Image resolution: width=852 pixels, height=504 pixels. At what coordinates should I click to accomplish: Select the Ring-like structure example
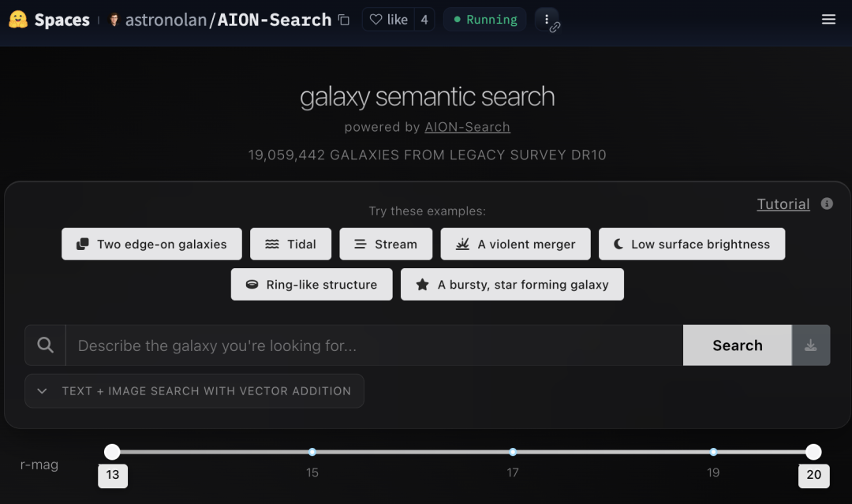click(312, 284)
